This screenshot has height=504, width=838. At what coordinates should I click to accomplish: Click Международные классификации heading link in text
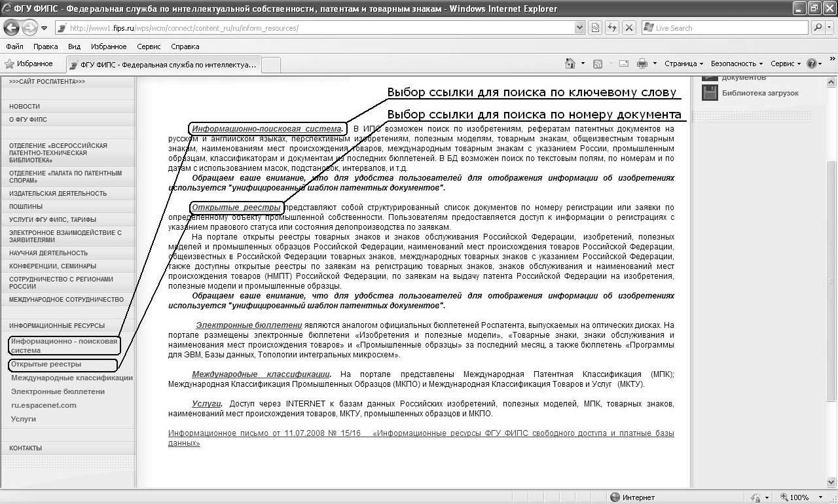261,374
